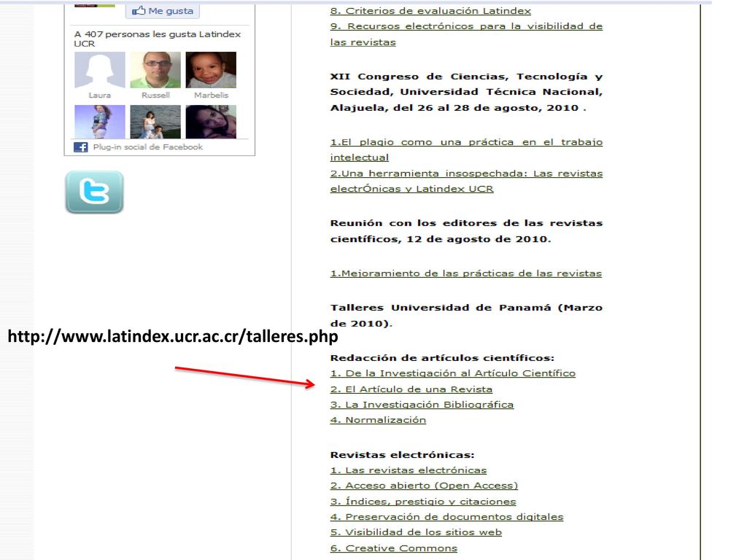
Task: Open link 8. Criterios de evaluación Latindex
Action: pyautogui.click(x=430, y=11)
